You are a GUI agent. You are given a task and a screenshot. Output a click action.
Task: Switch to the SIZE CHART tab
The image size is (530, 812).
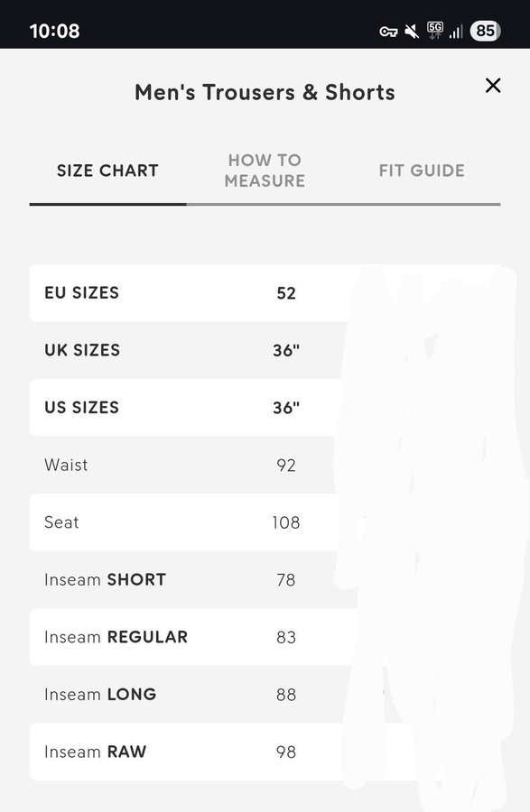pos(107,171)
